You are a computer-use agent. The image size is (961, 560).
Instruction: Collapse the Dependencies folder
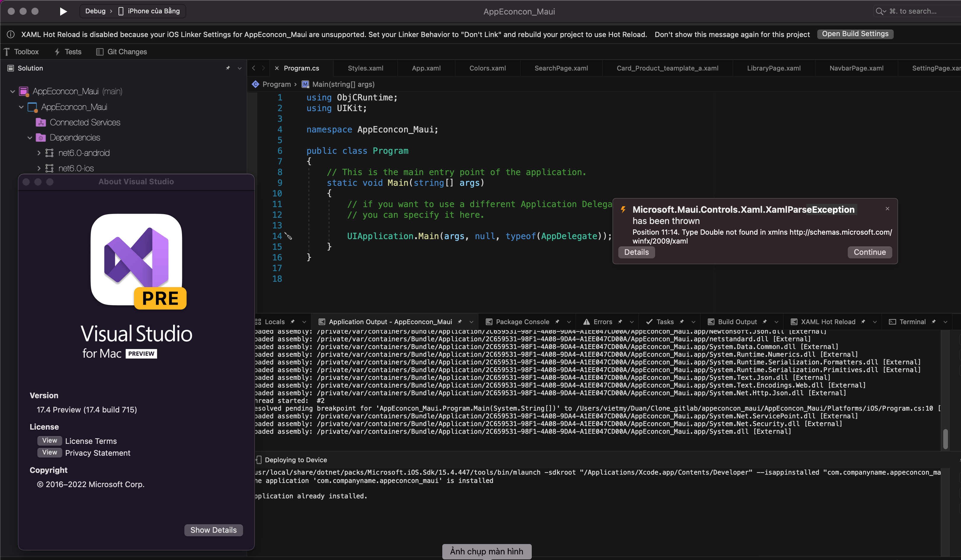tap(30, 137)
